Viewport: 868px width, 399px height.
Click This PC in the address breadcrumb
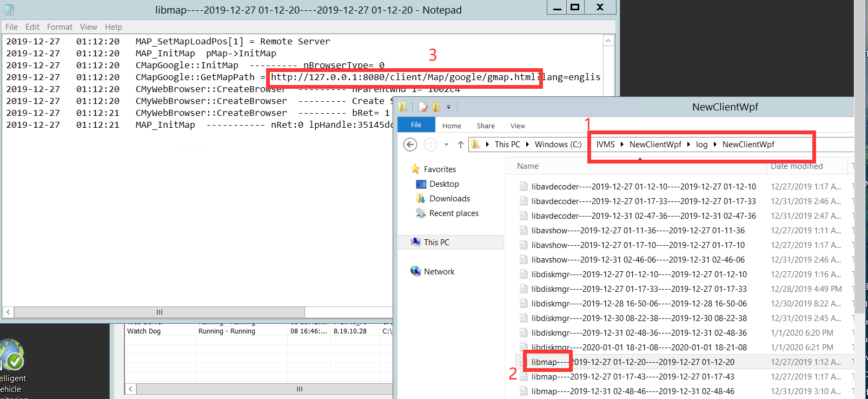coord(507,145)
